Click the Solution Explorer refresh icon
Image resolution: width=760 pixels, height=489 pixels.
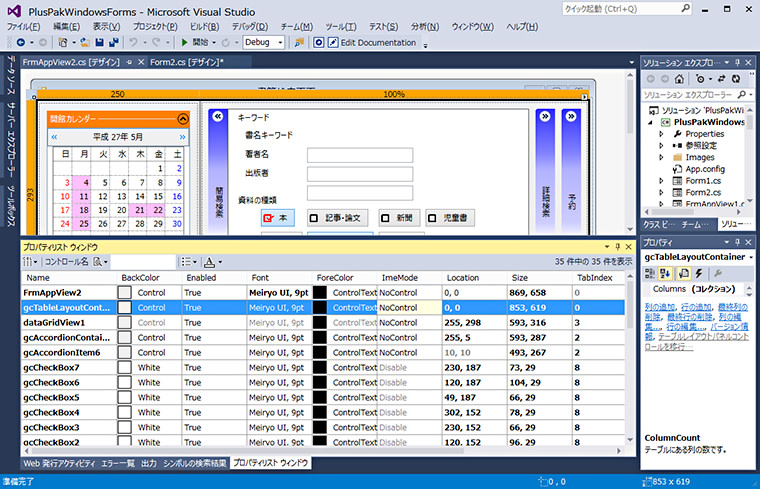pyautogui.click(x=736, y=79)
